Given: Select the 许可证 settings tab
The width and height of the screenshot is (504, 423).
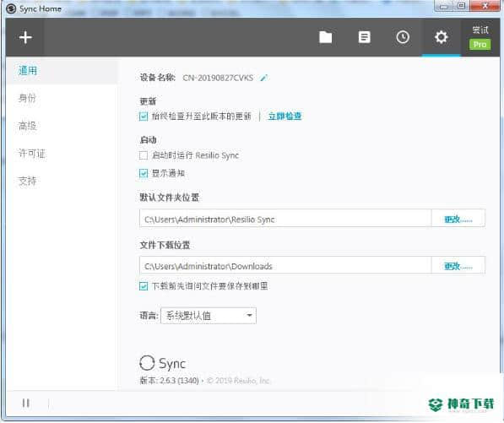Looking at the screenshot, I should coord(32,154).
